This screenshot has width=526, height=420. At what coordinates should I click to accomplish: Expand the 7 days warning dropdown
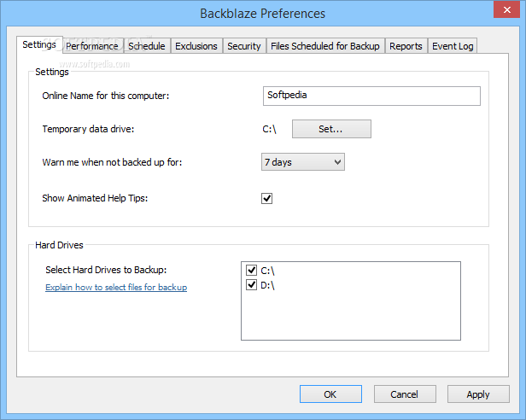point(303,162)
